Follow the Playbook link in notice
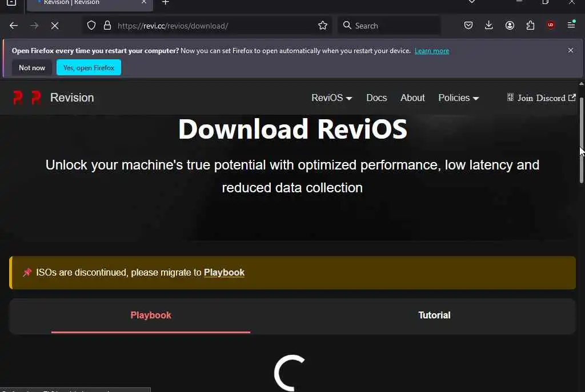Viewport: 585px width, 392px height. (224, 272)
